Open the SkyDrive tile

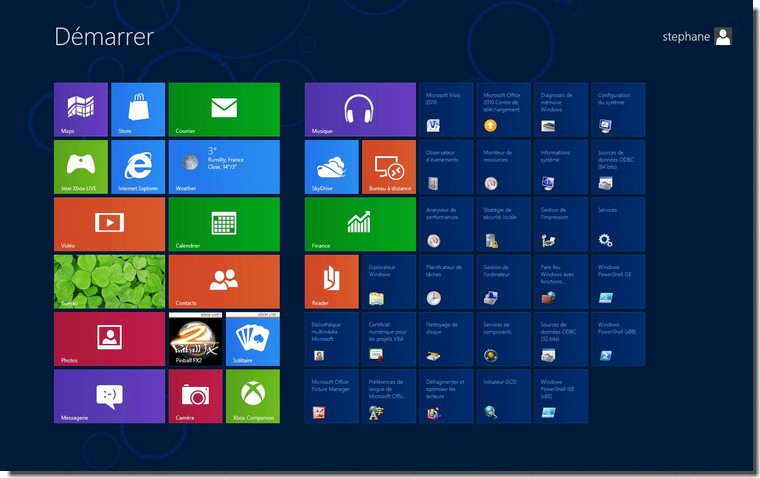click(332, 167)
